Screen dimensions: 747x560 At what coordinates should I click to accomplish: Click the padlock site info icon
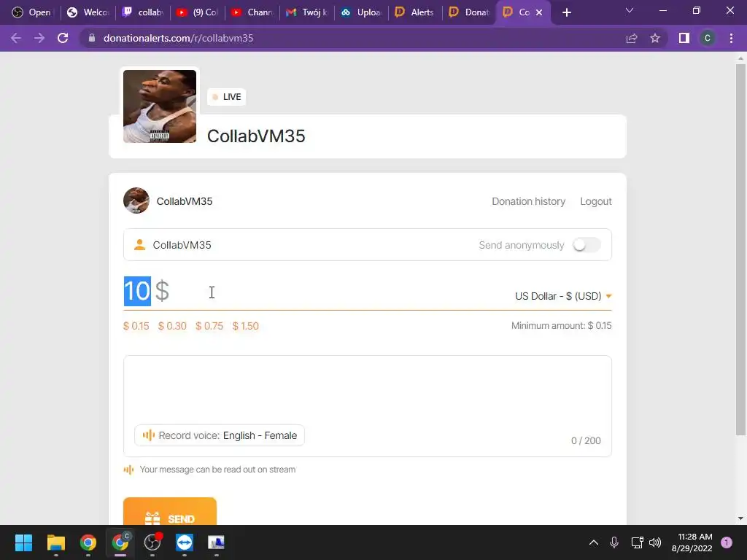[x=92, y=38]
